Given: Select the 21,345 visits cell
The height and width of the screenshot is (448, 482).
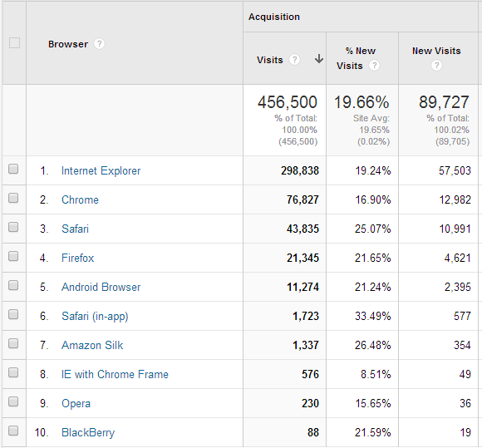Looking at the screenshot, I should [x=302, y=258].
